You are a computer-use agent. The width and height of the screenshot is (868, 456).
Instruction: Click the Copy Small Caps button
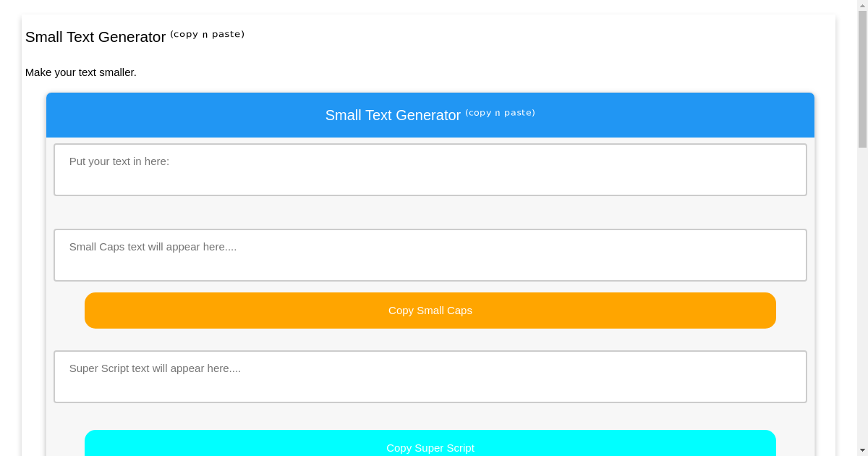[430, 310]
